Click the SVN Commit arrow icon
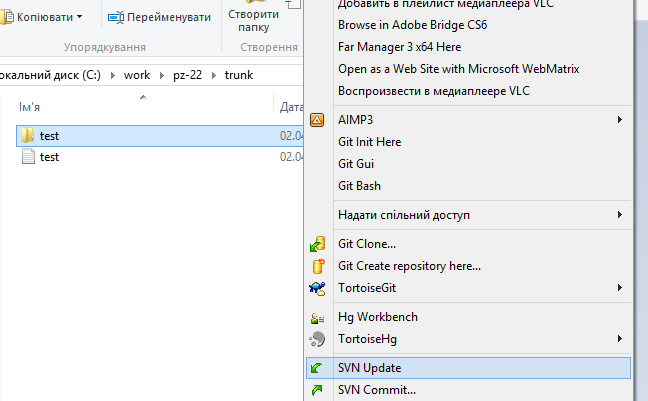 coord(317,389)
